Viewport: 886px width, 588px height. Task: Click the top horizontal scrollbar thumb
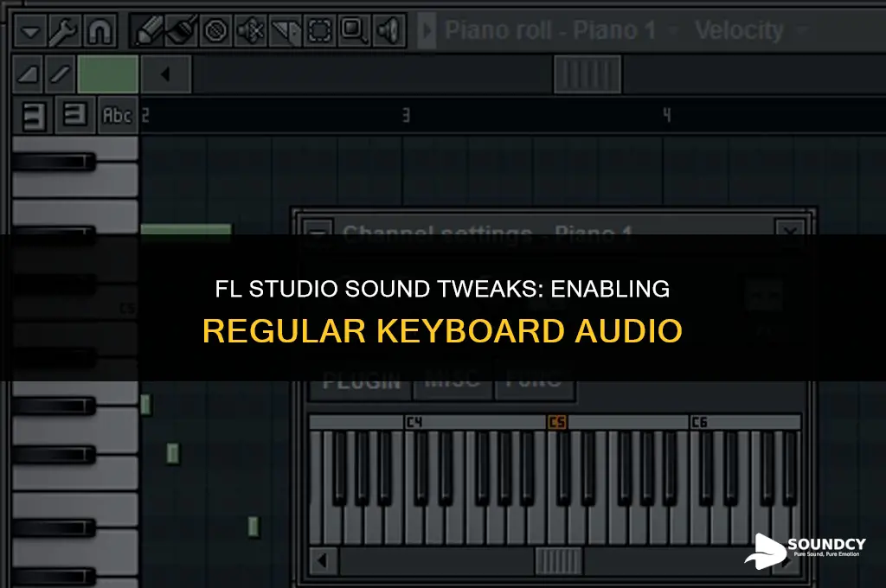point(587,74)
